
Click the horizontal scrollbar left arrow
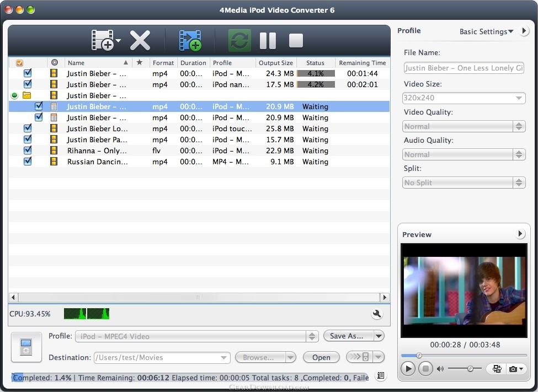[13, 297]
